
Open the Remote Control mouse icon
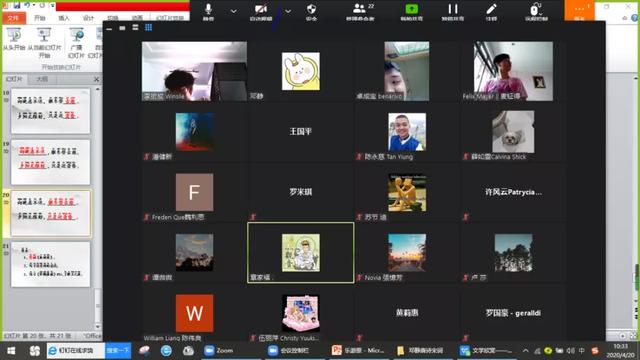click(536, 11)
